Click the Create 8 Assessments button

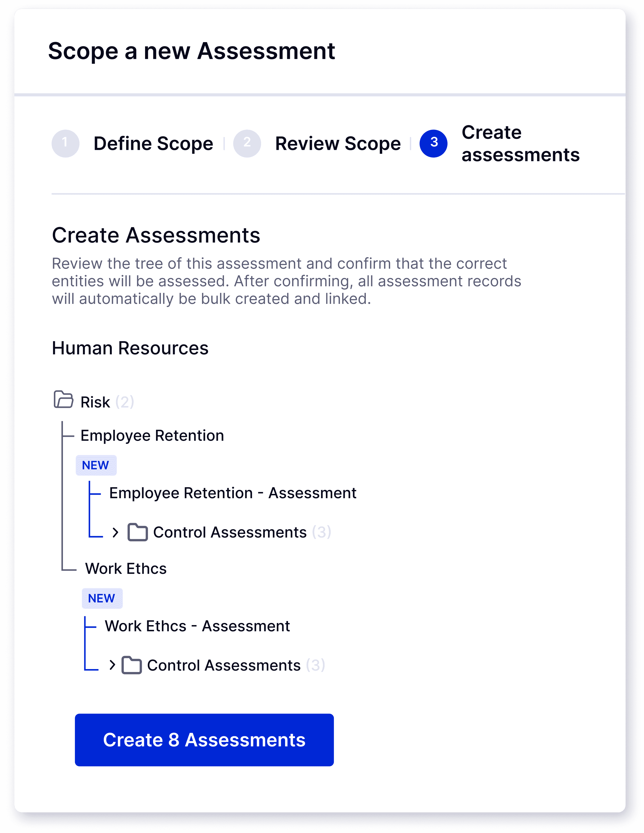204,740
